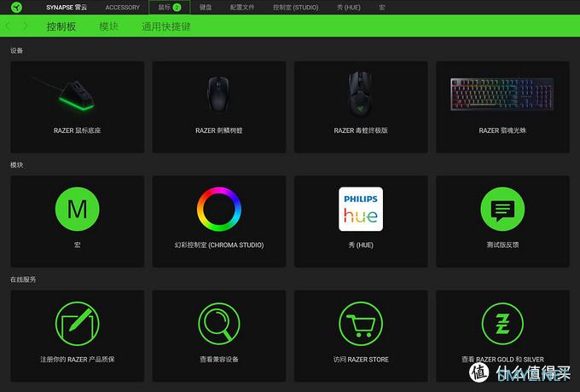
Task: Open the 控制室 (STUDIO) tab
Action: 296,8
